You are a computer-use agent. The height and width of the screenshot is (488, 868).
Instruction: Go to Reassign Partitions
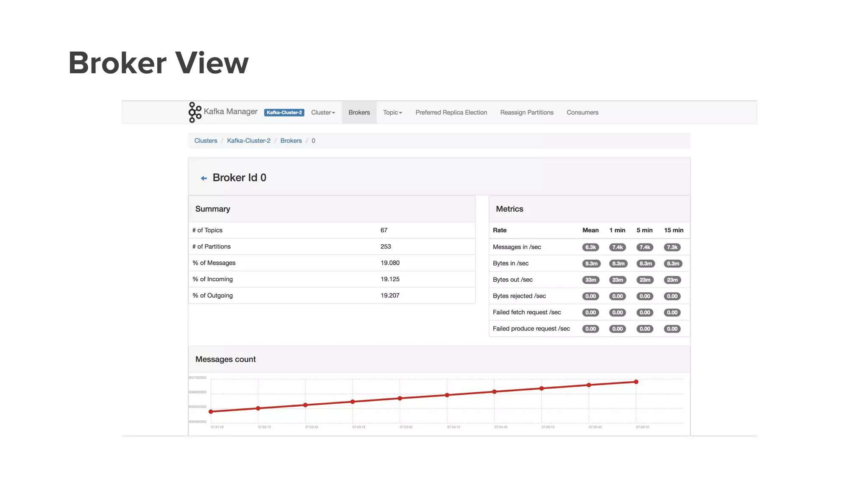[526, 113]
